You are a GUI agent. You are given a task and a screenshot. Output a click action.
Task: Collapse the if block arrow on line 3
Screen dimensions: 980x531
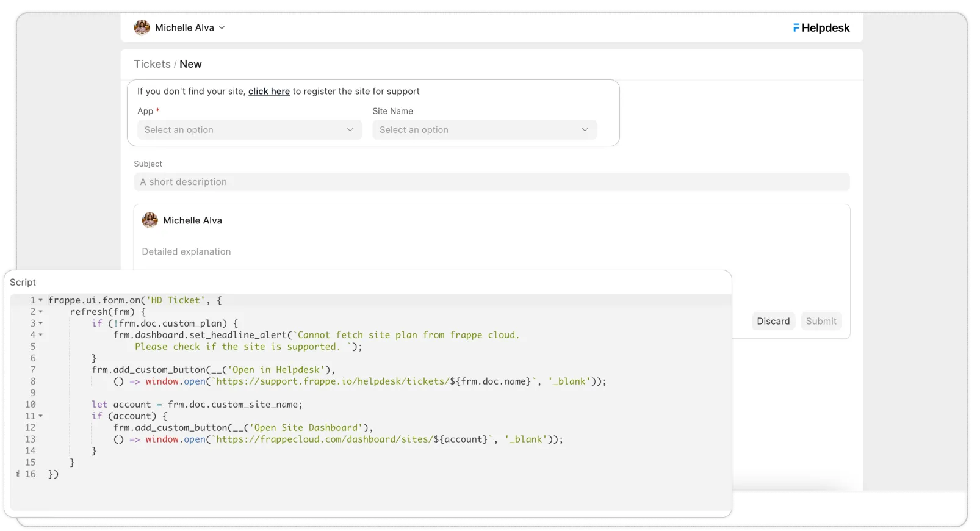41,323
